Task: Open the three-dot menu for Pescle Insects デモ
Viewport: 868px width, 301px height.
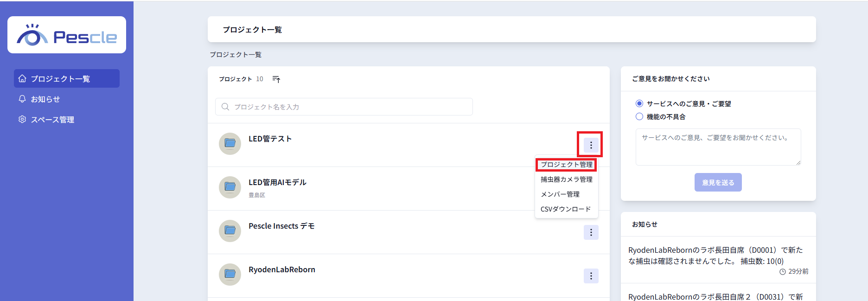Action: 591,232
